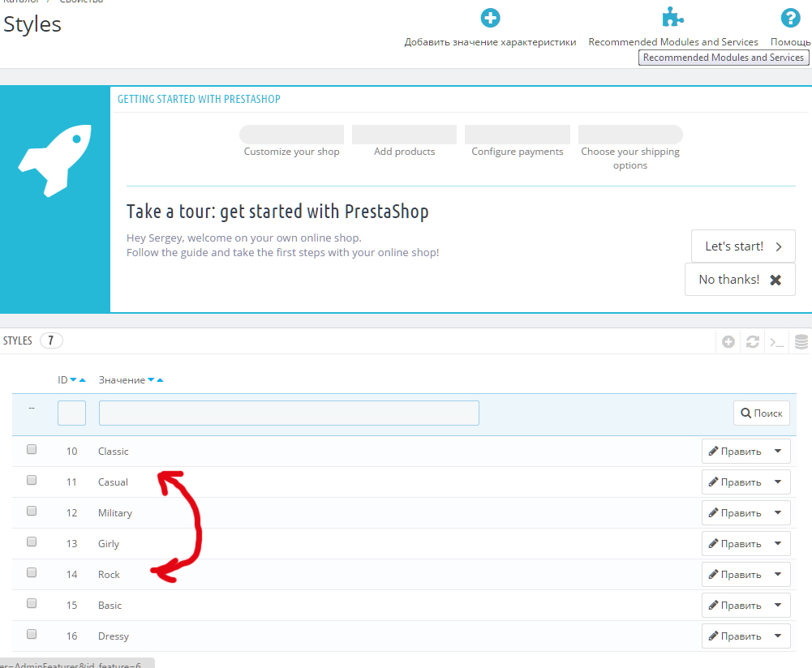Click the Let's start! button
This screenshot has height=668, width=812.
click(743, 246)
